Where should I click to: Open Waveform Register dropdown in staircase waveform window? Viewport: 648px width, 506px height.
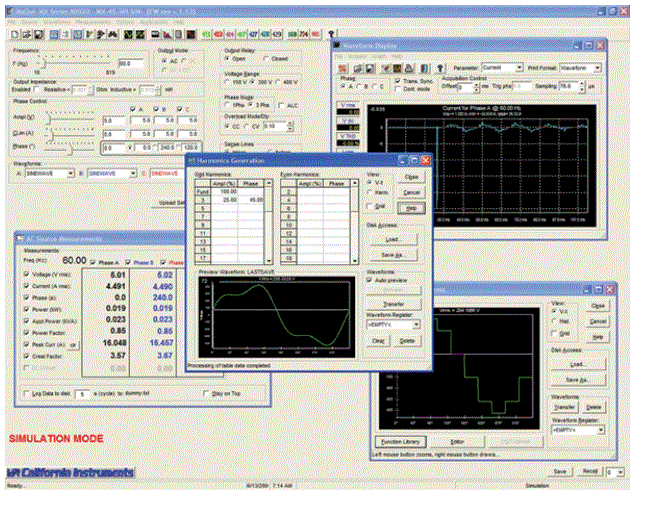click(601, 430)
